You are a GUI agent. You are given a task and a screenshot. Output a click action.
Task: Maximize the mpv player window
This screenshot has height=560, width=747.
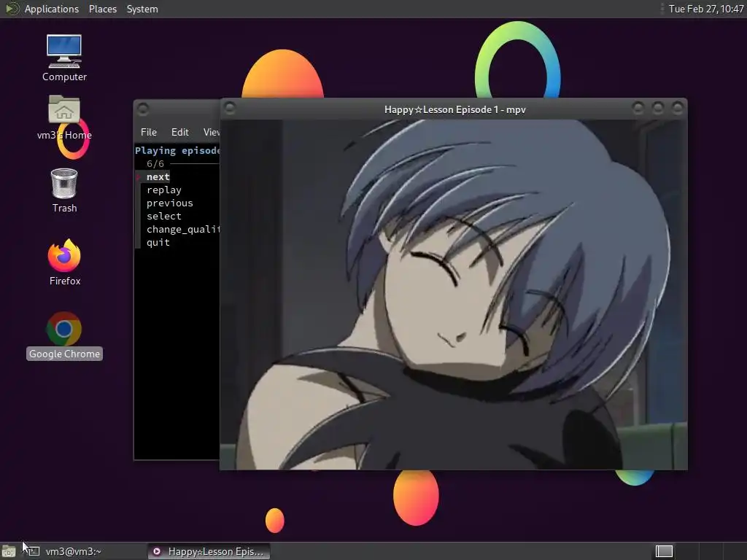click(658, 108)
